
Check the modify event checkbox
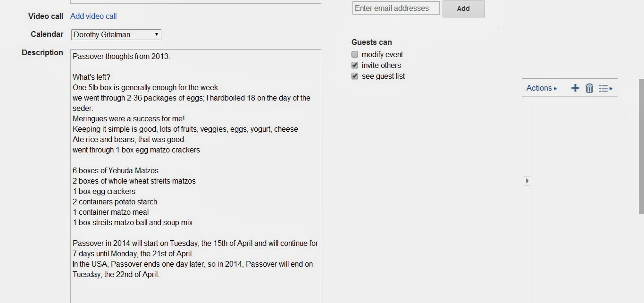click(x=355, y=54)
